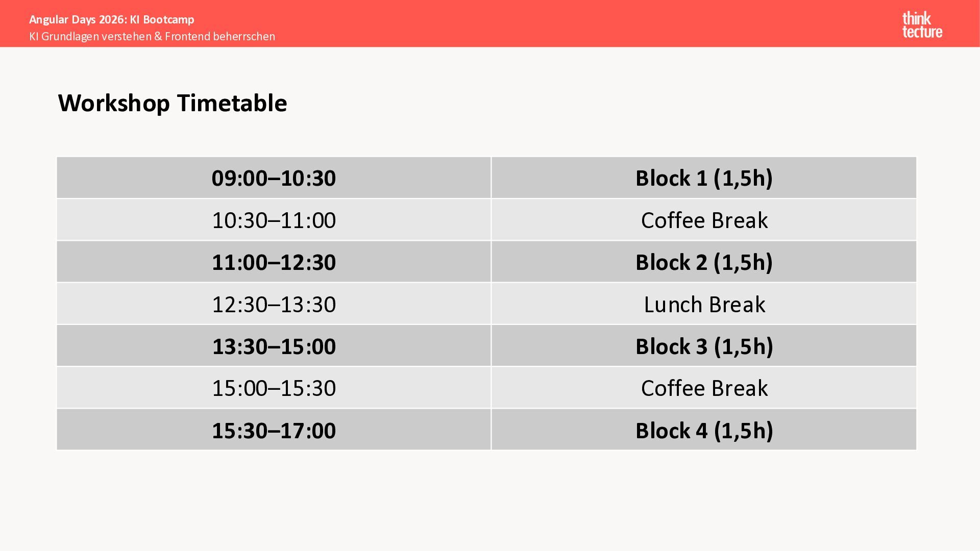Select the 13:30–15:00 time cell

pyautogui.click(x=274, y=346)
